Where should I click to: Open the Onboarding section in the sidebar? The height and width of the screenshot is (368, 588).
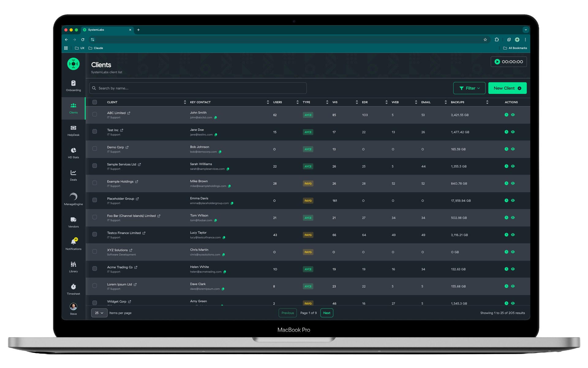tap(73, 85)
